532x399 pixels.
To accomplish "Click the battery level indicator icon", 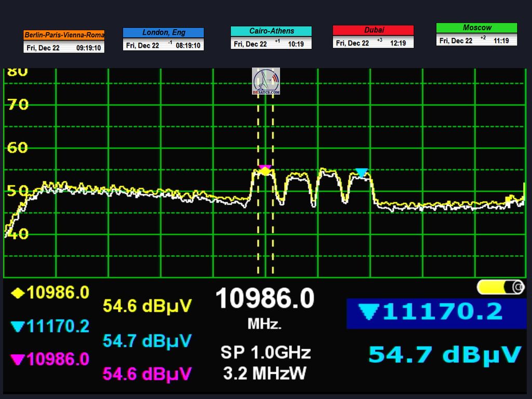I will pyautogui.click(x=500, y=287).
